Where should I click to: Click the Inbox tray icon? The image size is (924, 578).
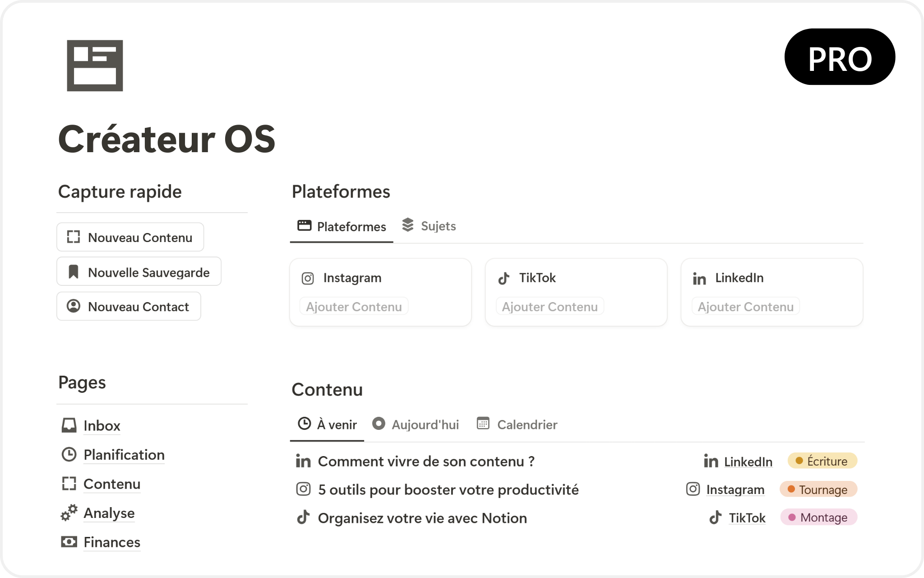pos(69,425)
